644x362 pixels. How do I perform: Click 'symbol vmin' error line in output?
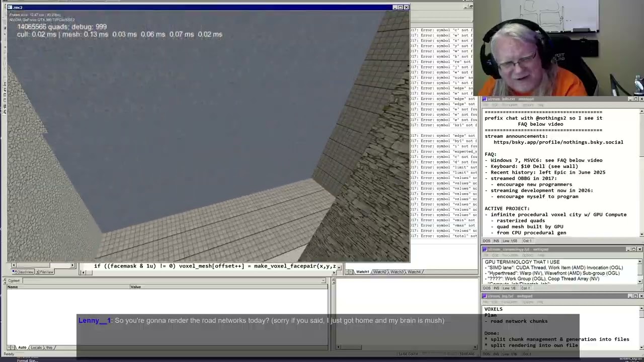pyautogui.click(x=444, y=220)
